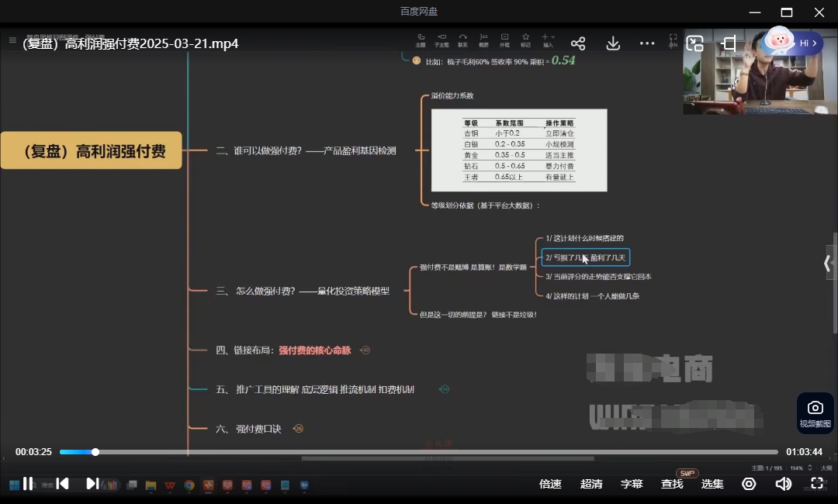This screenshot has width=838, height=504.
Task: Expand the collapsed badge beside 五、推广工具的理解
Action: (x=444, y=389)
